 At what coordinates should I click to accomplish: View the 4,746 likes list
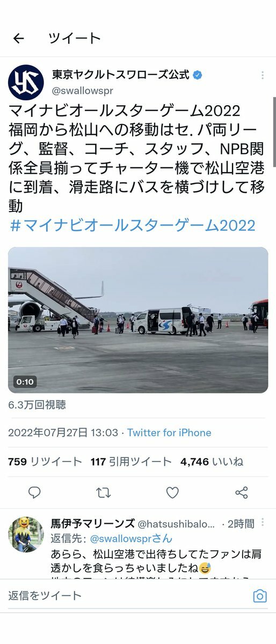212,462
